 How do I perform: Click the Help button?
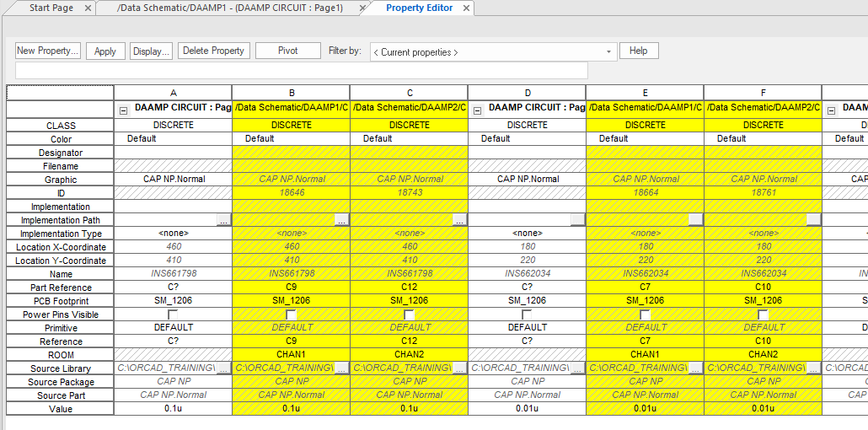pyautogui.click(x=639, y=51)
